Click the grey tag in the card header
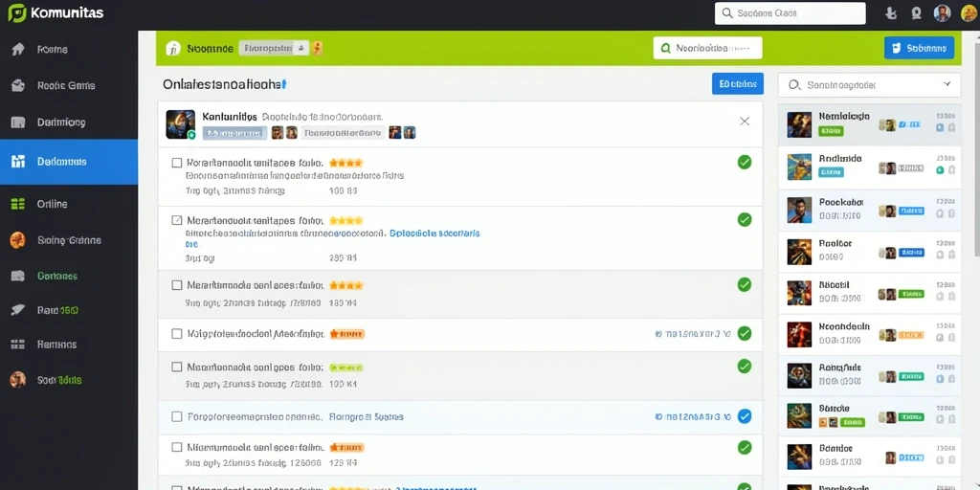The image size is (980, 490). 343,132
